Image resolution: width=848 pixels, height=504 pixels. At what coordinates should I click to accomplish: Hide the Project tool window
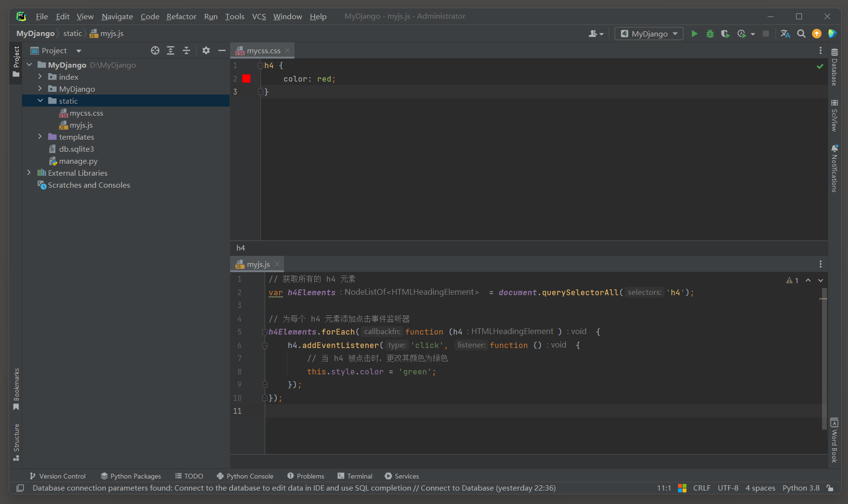tap(221, 50)
